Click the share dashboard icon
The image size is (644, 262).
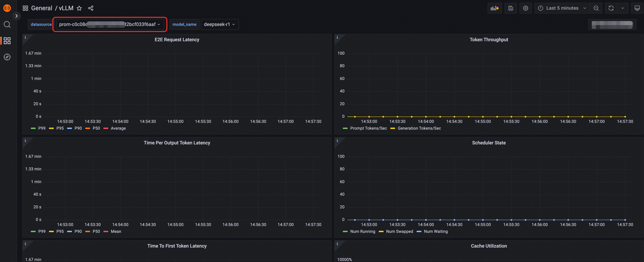point(91,8)
